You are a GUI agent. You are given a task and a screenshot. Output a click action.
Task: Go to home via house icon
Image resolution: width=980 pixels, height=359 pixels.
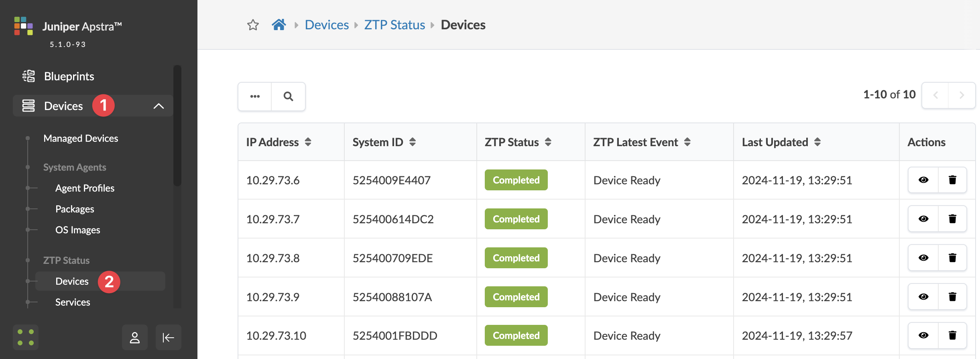[279, 25]
